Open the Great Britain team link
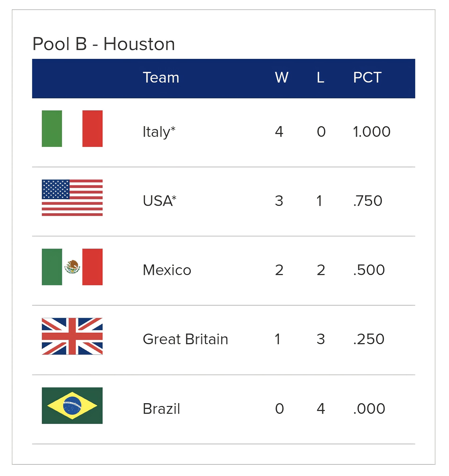Screen dimensions: 449x476 pyautogui.click(x=185, y=339)
